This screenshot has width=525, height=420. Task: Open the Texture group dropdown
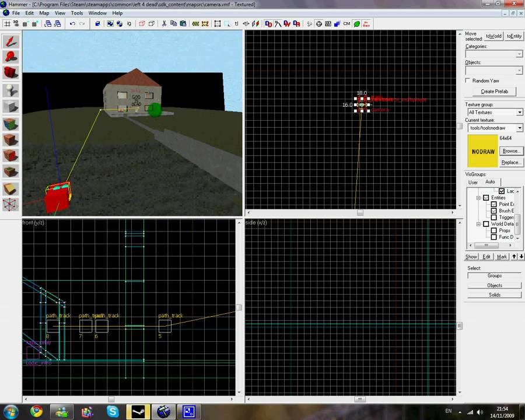tap(519, 112)
